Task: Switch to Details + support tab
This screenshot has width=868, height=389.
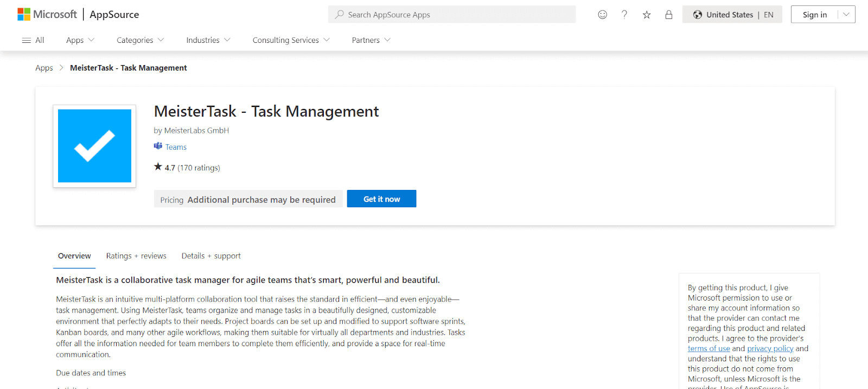Action: click(x=211, y=256)
